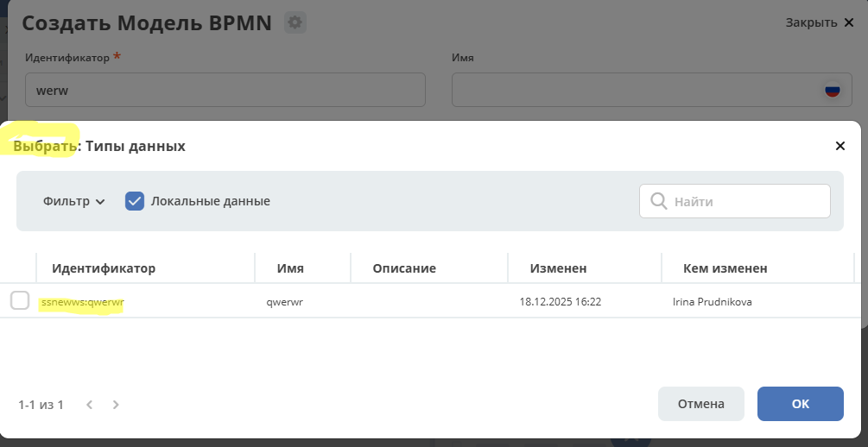Click the Russian flag language icon
This screenshot has width=868, height=447.
[832, 90]
